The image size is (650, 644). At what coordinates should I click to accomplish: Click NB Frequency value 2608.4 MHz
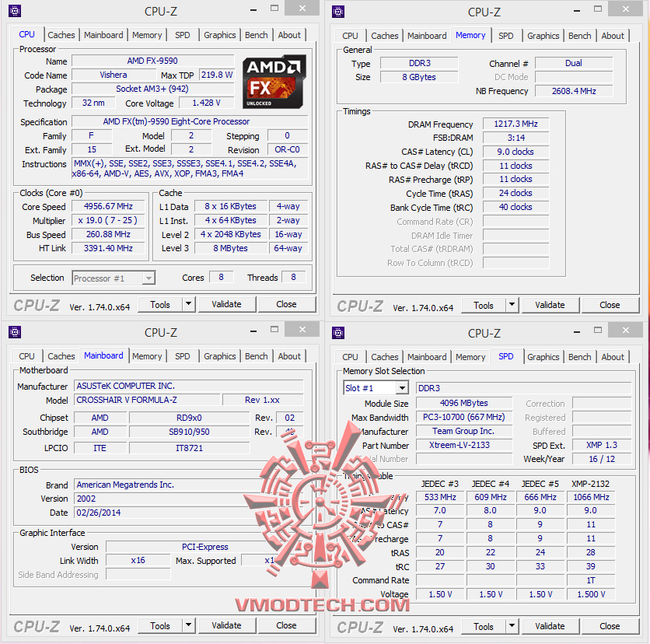click(574, 91)
